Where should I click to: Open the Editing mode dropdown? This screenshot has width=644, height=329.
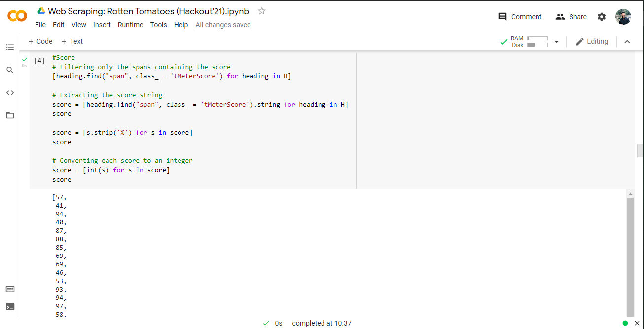pyautogui.click(x=592, y=41)
